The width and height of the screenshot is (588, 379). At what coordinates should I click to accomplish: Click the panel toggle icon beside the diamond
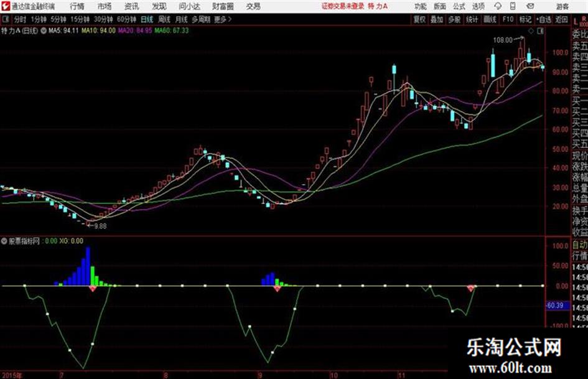540,30
